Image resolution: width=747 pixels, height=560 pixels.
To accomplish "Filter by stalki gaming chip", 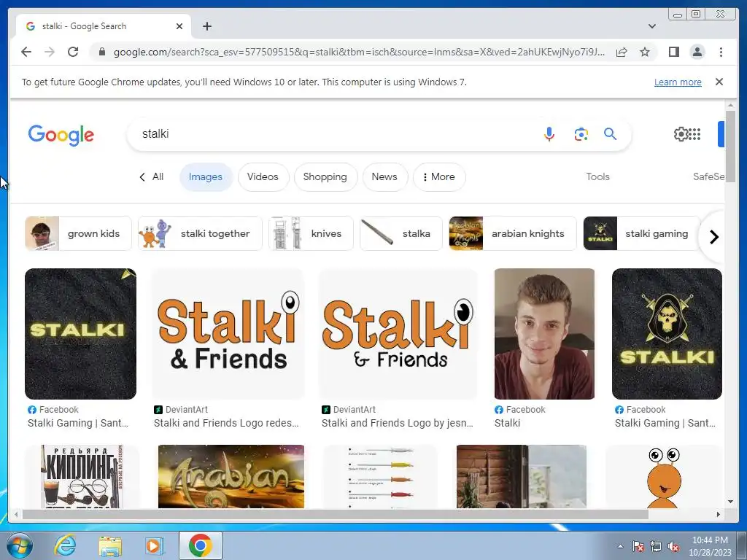I will pos(642,233).
